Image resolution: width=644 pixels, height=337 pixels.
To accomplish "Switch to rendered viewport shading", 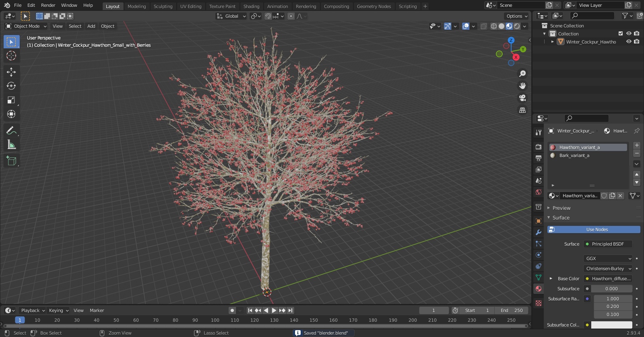I will coord(517,26).
